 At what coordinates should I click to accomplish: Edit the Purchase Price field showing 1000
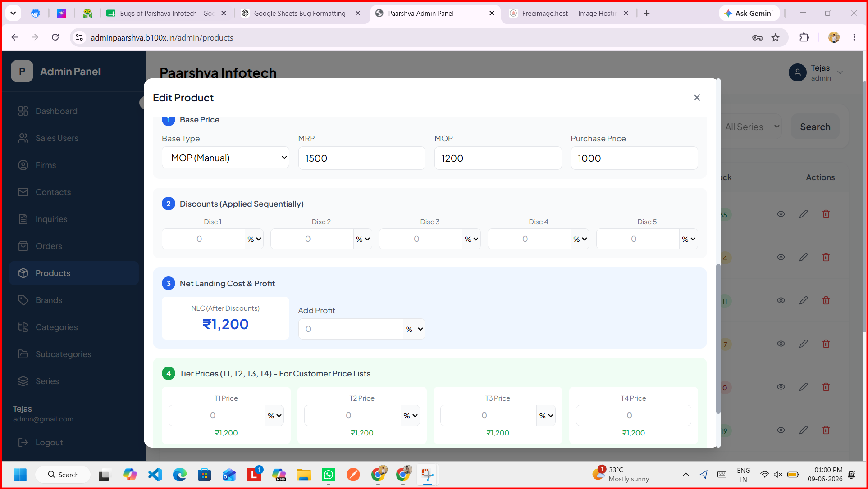[x=634, y=158]
